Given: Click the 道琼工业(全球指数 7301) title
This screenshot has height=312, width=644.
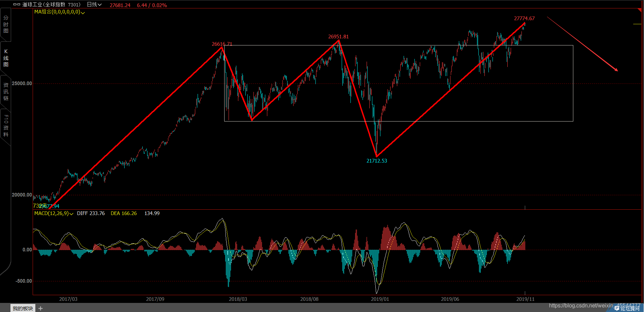Looking at the screenshot, I should pos(52,5).
